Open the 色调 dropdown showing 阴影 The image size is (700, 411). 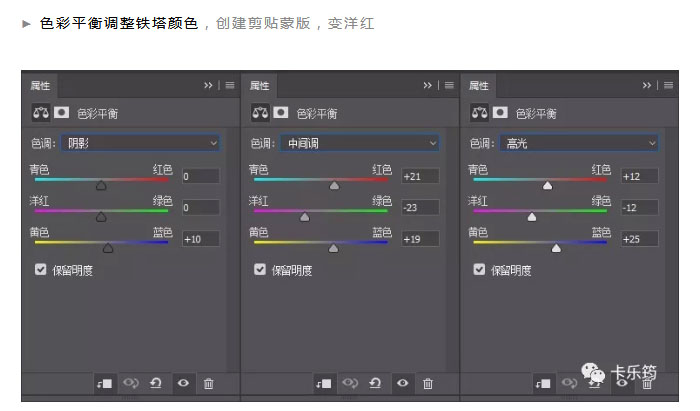coord(140,143)
